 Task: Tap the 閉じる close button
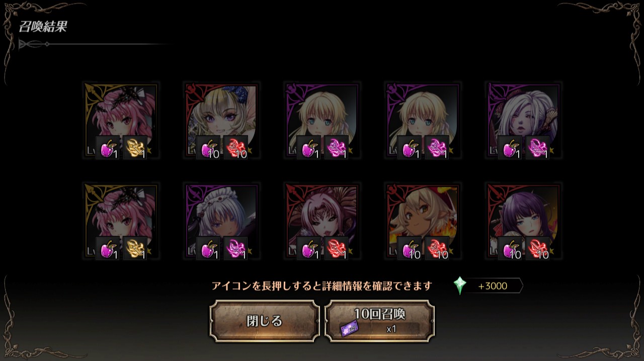point(265,321)
